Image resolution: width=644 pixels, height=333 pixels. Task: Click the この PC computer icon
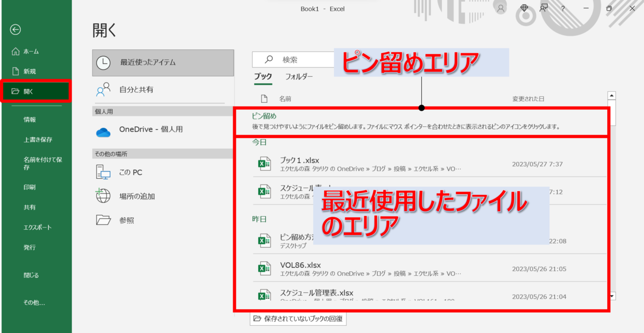[x=103, y=172]
